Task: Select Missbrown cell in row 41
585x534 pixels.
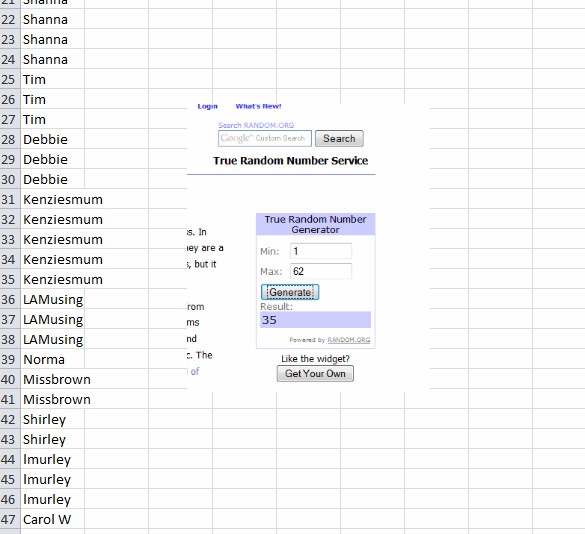Action: pos(53,400)
